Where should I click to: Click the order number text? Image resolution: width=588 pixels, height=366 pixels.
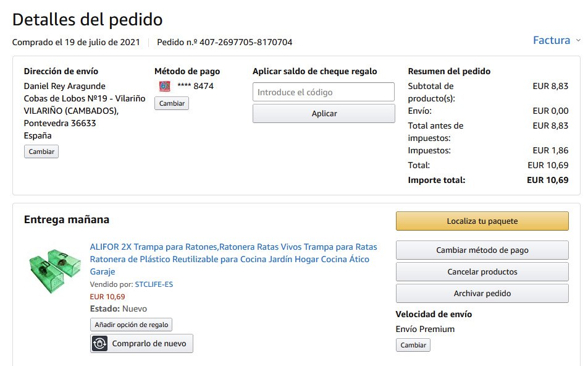(x=225, y=43)
